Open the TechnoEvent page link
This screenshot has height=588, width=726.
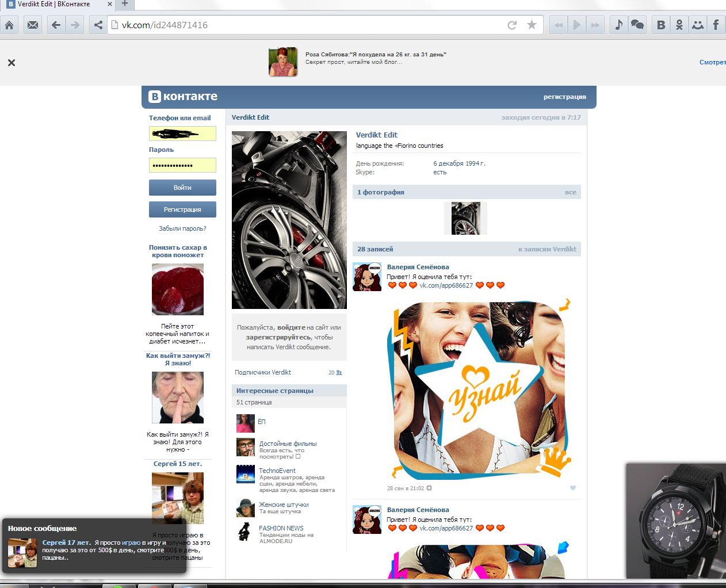pos(277,471)
